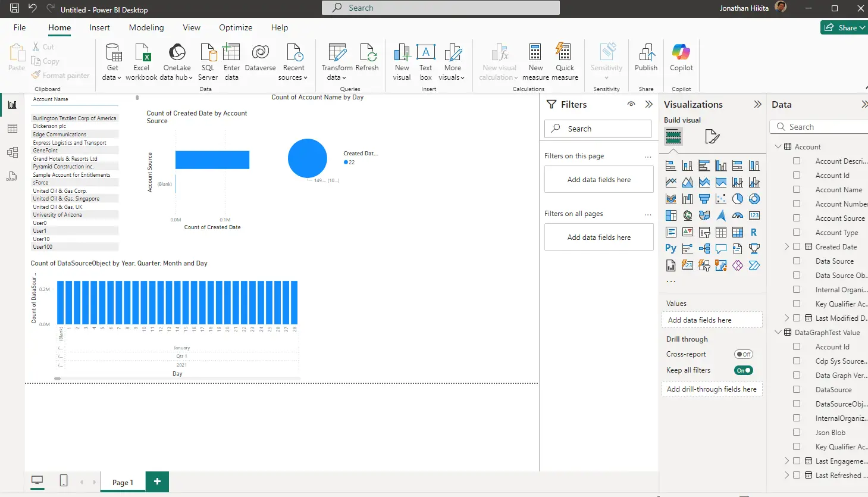The width and height of the screenshot is (868, 497).
Task: Open the Modeling menu
Action: [x=146, y=27]
